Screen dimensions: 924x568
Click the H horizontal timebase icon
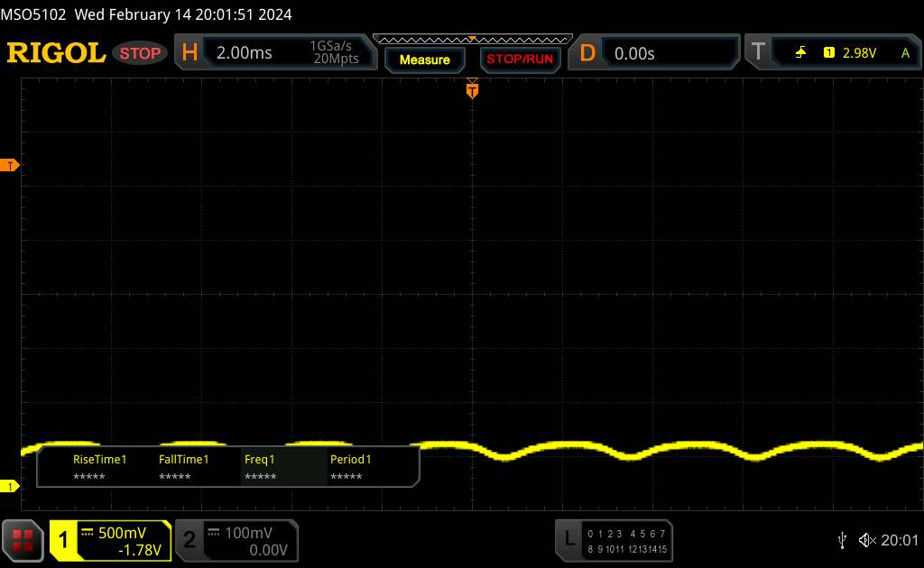click(x=189, y=53)
